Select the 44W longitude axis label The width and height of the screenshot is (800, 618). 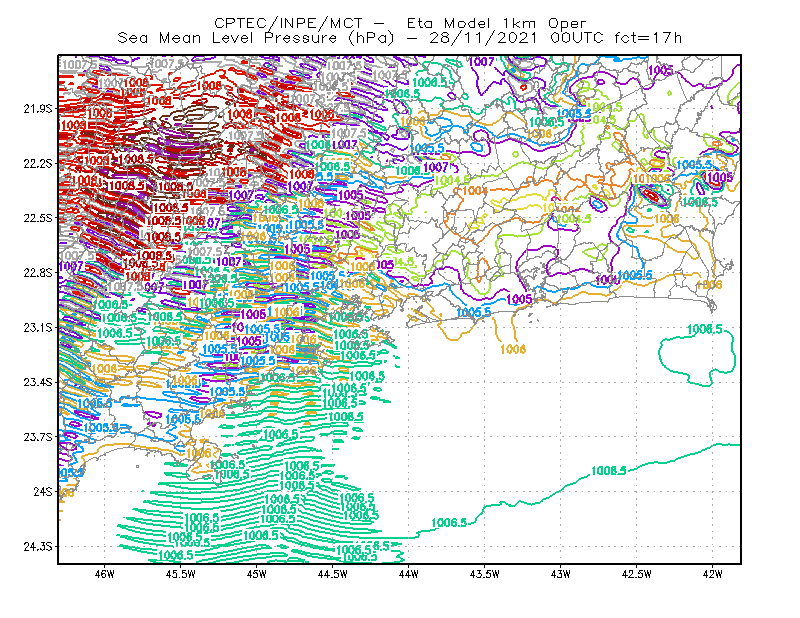pyautogui.click(x=409, y=574)
